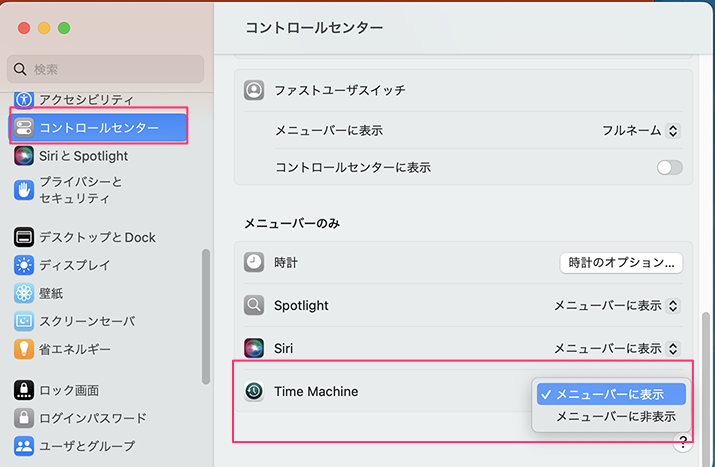Click the 検索 search field
This screenshot has width=715, height=467.
coord(105,69)
